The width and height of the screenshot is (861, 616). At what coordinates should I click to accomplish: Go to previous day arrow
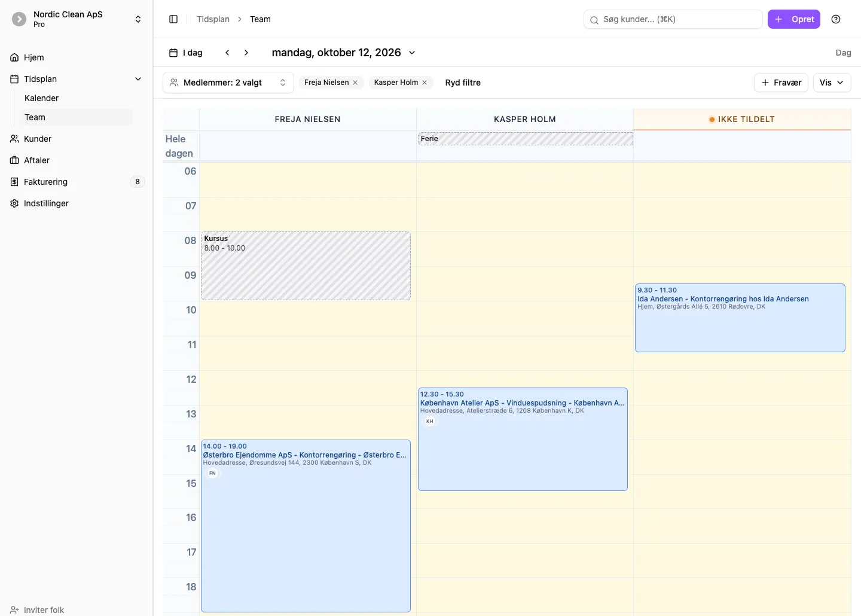pos(227,53)
